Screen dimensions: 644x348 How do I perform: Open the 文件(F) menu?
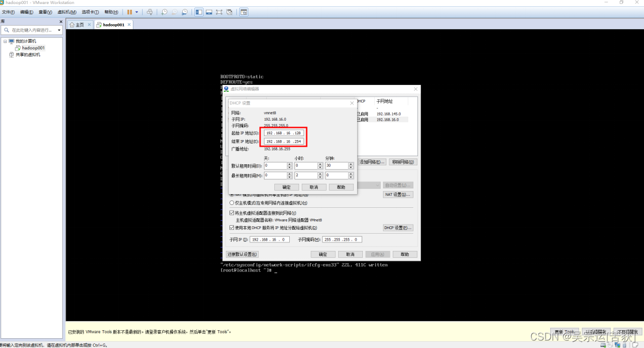pos(8,12)
